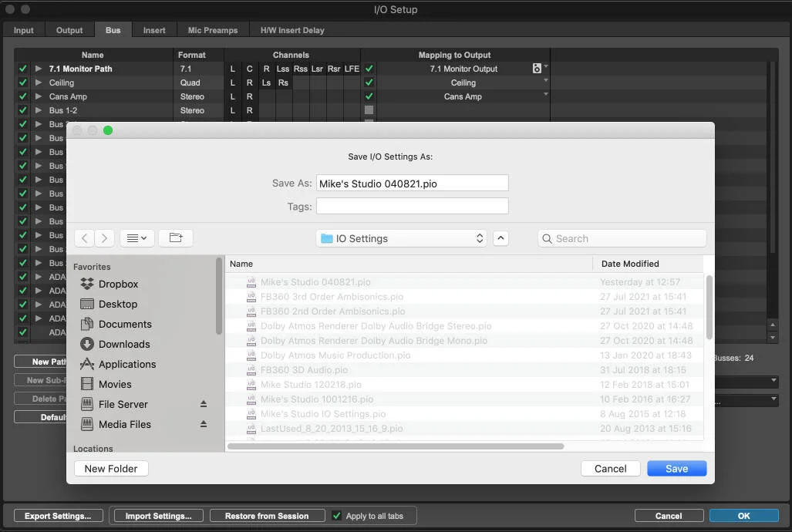The height and width of the screenshot is (532, 792).
Task: Click the new folder icon in dialog toolbar
Action: click(x=175, y=238)
